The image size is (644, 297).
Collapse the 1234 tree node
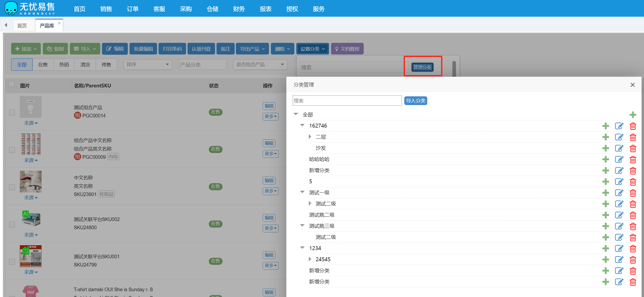tap(302, 248)
